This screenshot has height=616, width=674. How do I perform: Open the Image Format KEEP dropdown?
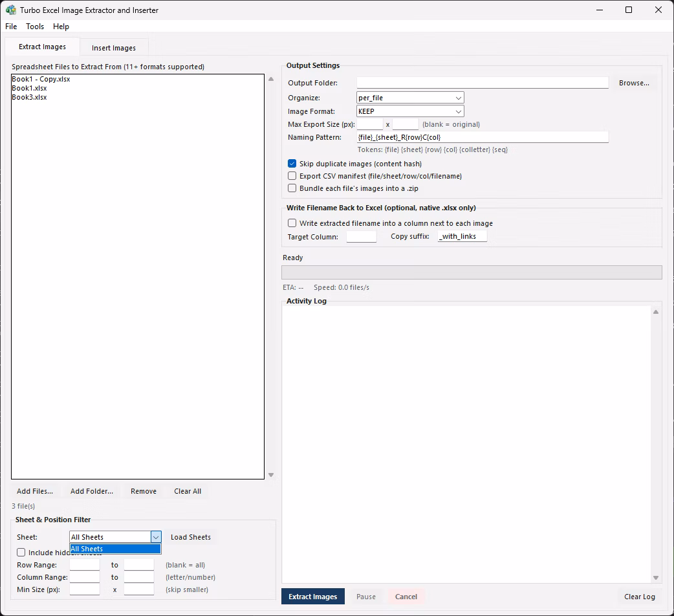pos(411,111)
